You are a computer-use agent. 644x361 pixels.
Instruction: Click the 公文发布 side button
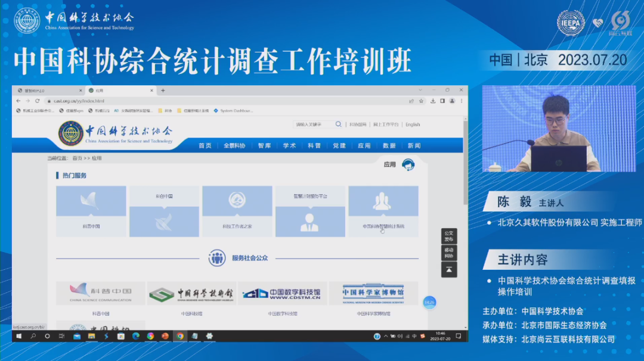pyautogui.click(x=449, y=236)
